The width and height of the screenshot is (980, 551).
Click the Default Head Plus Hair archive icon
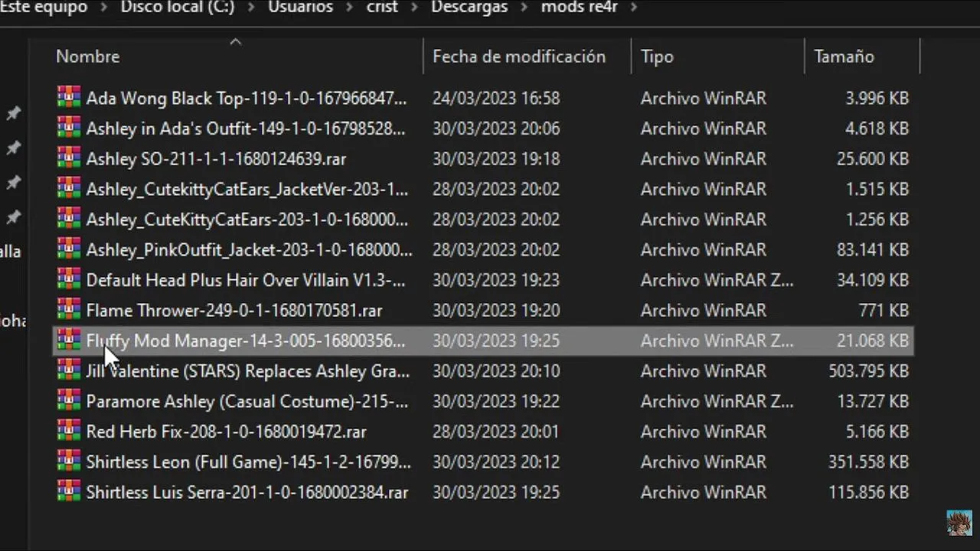[68, 279]
